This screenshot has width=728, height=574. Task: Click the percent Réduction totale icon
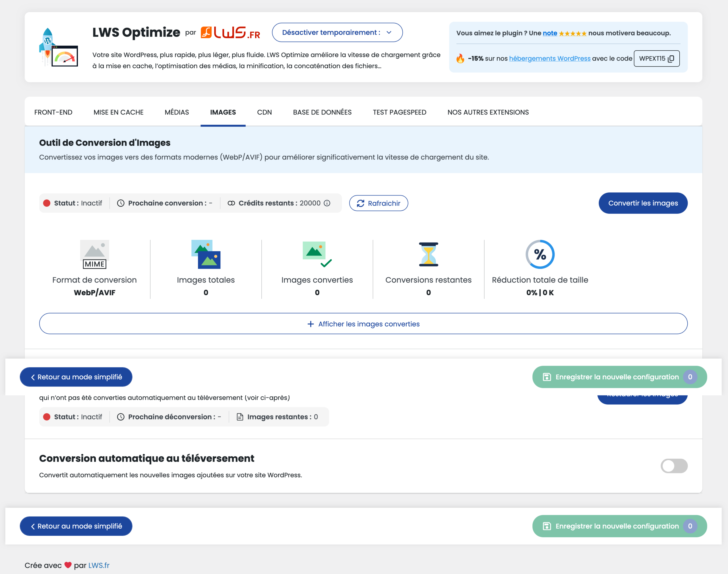point(540,254)
